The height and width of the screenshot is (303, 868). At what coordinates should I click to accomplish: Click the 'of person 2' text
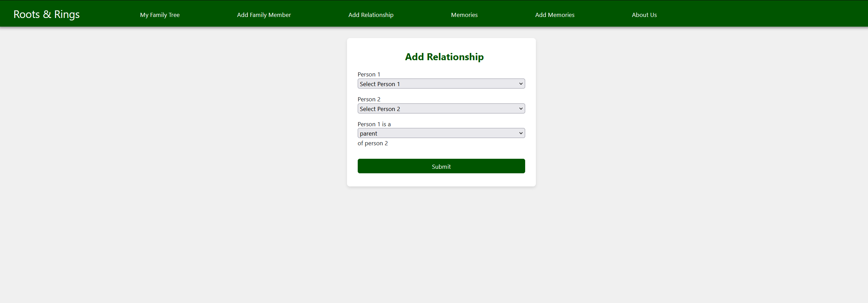click(x=373, y=143)
